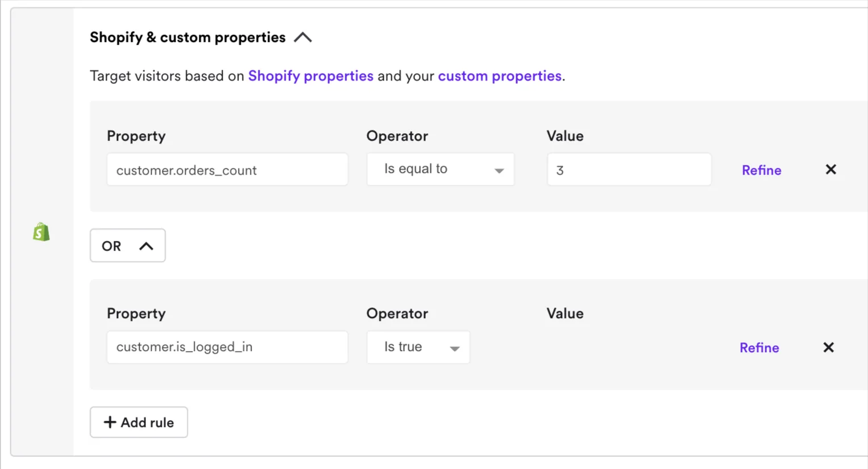Click the plus icon in Add rule
Screen dimensions: 868x469
(110, 422)
